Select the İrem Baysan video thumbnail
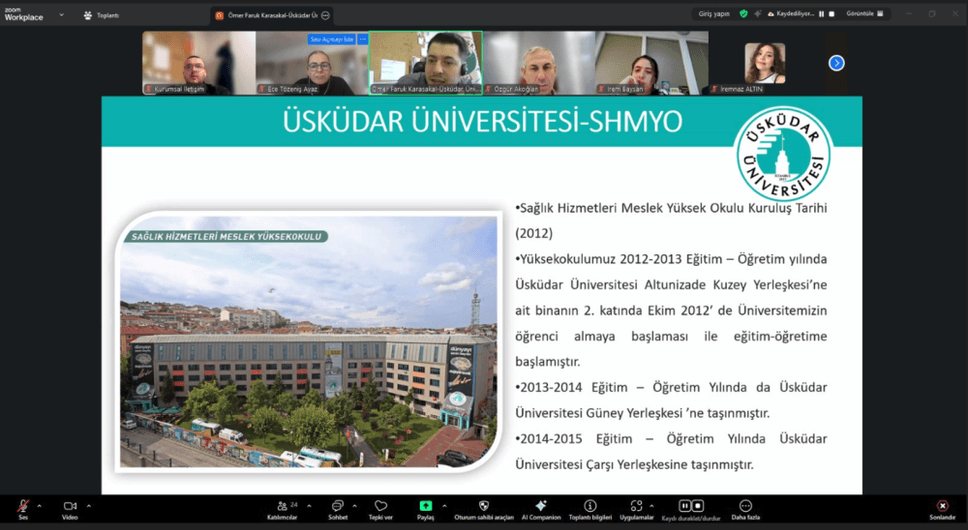Screen dimensions: 968x530 click(652, 63)
